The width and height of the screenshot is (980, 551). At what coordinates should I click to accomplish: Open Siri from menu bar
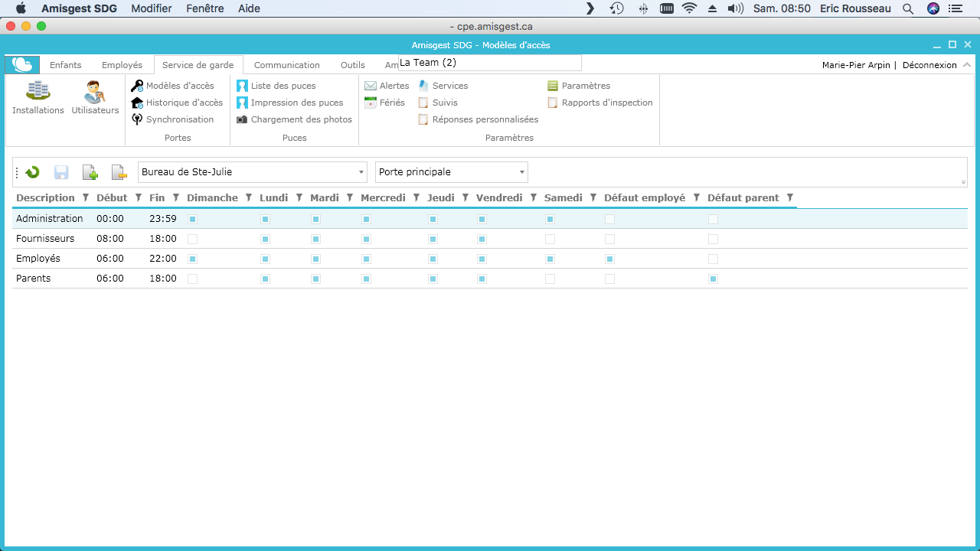933,8
